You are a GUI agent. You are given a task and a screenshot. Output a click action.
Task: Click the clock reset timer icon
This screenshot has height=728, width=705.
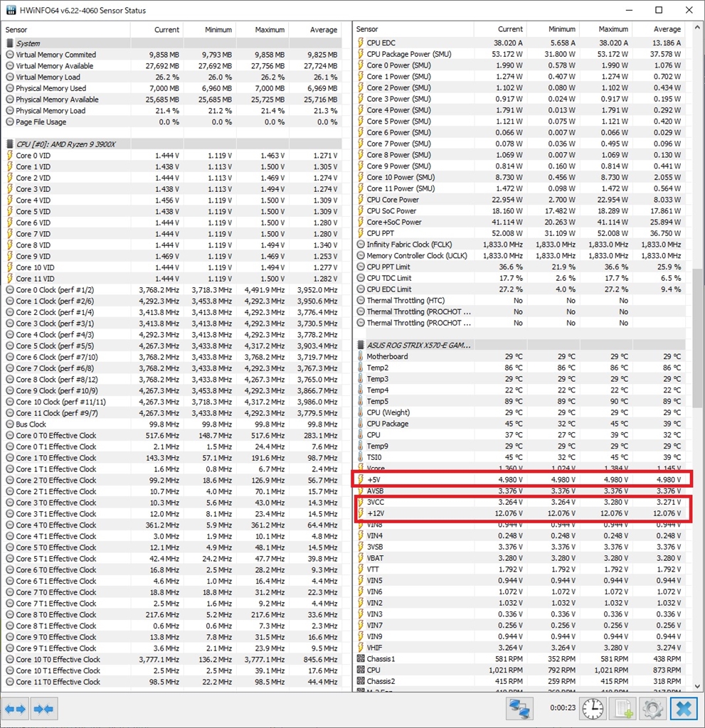[x=593, y=709]
